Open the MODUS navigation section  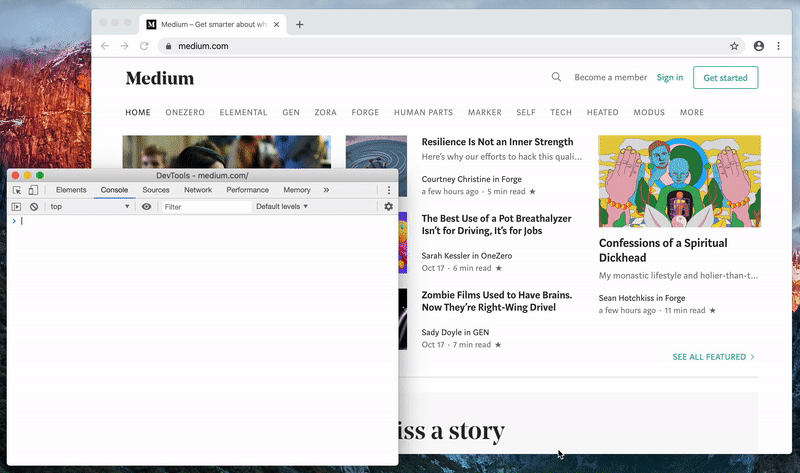pos(649,112)
